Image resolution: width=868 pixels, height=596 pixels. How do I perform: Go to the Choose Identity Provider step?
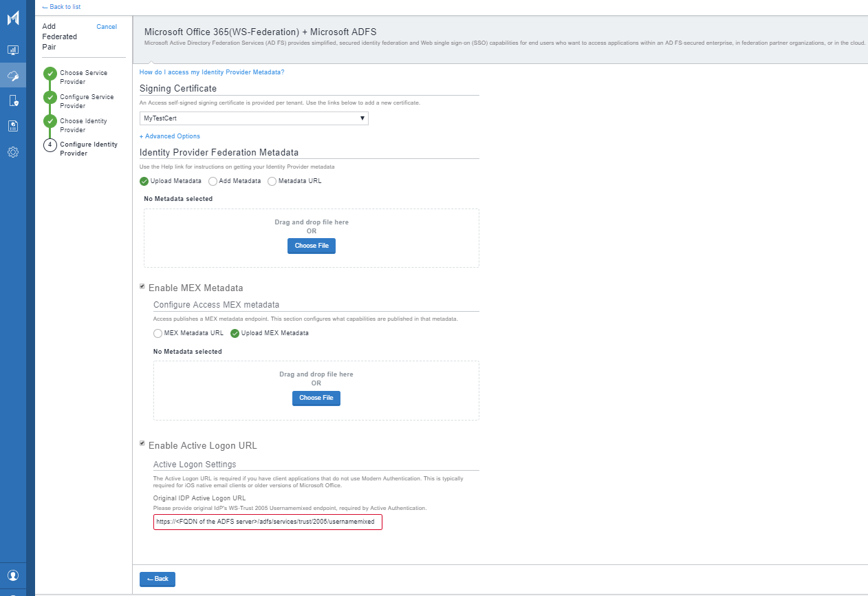pos(83,125)
